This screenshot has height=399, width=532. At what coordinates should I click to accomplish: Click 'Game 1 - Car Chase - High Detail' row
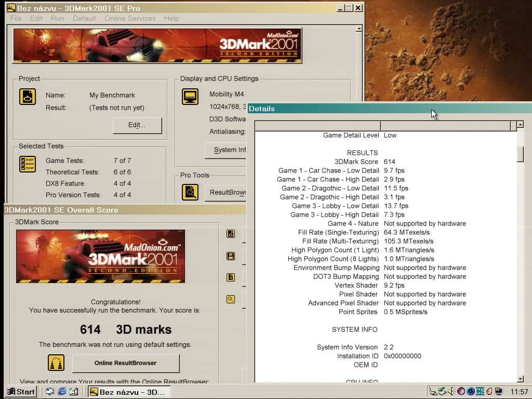(x=386, y=179)
